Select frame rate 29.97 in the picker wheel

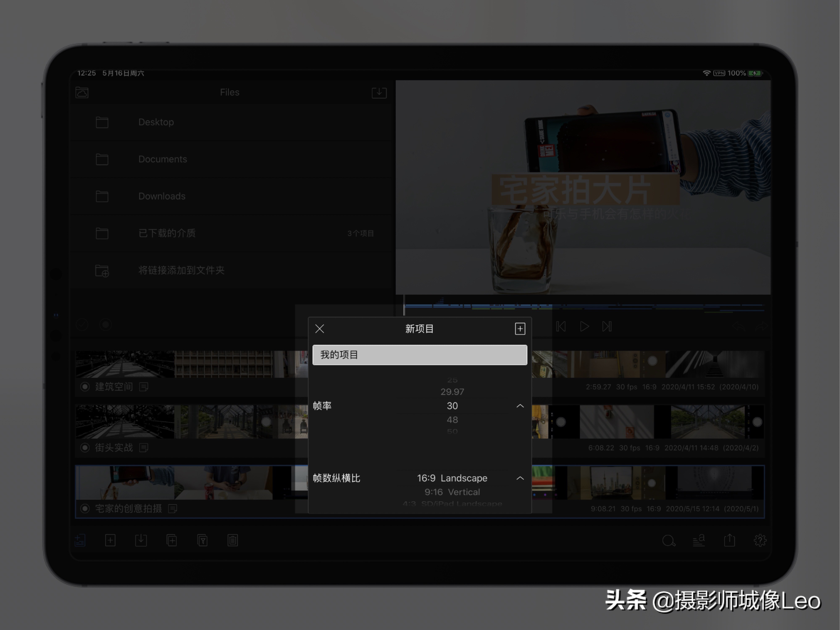point(452,391)
